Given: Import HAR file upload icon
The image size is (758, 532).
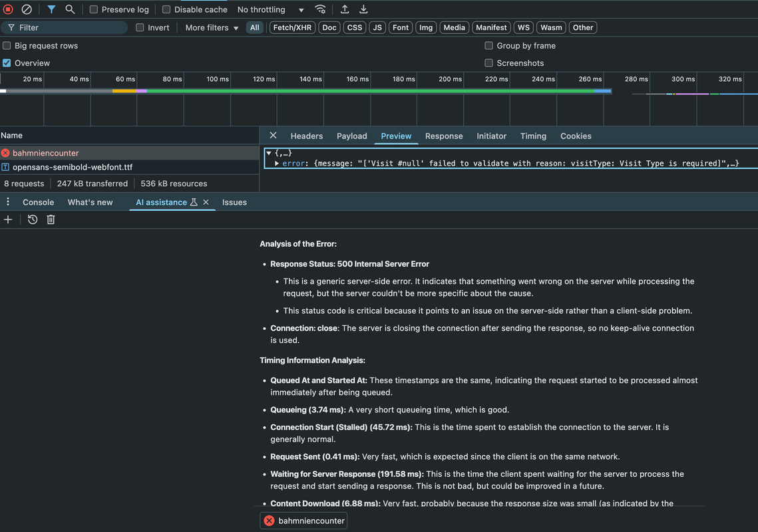Looking at the screenshot, I should tap(345, 9).
